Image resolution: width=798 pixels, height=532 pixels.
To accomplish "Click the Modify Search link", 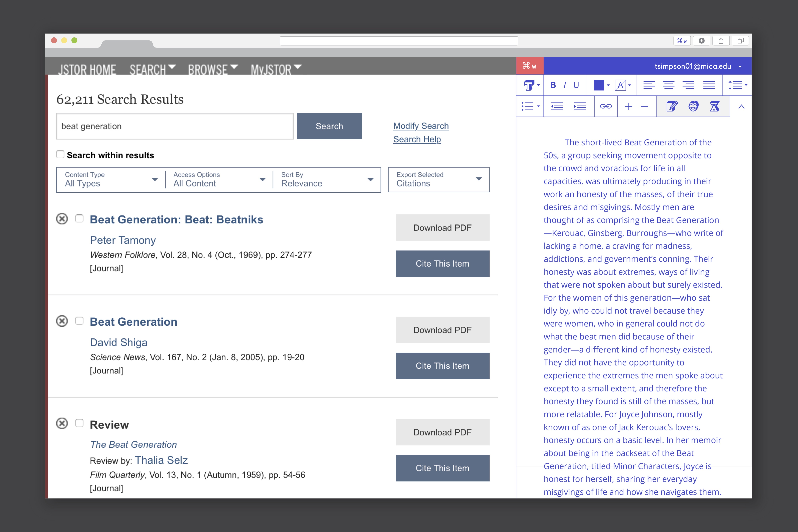I will [421, 126].
